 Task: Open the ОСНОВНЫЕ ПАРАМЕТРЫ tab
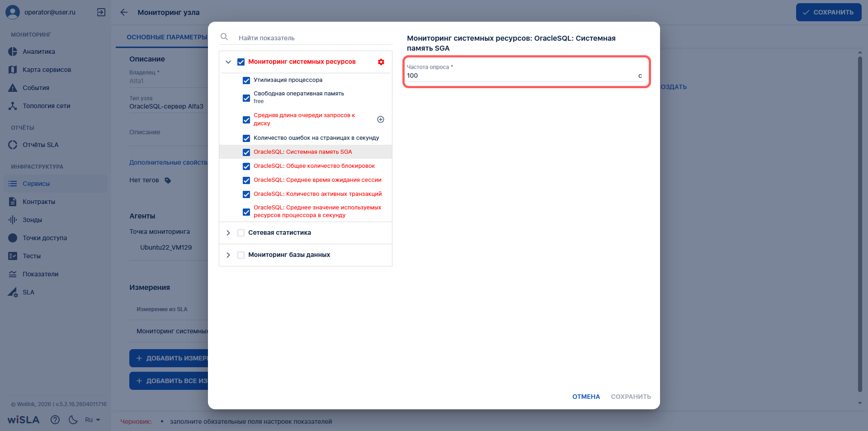pyautogui.click(x=167, y=37)
